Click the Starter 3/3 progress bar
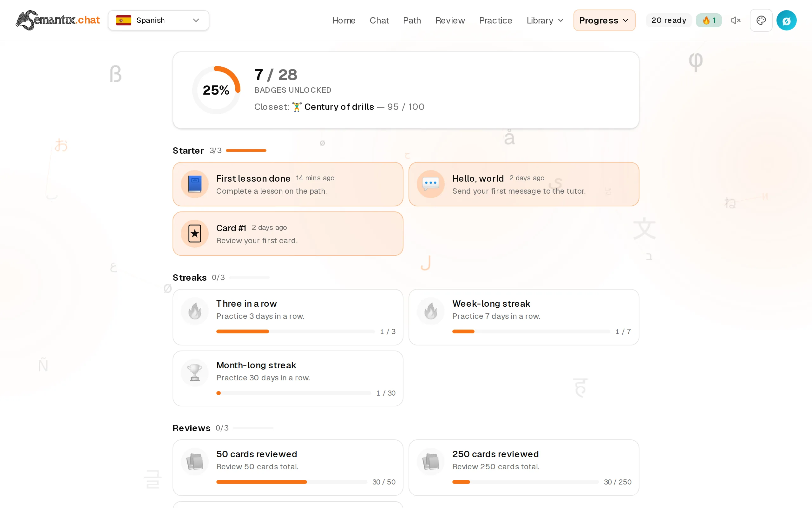 [x=246, y=150]
